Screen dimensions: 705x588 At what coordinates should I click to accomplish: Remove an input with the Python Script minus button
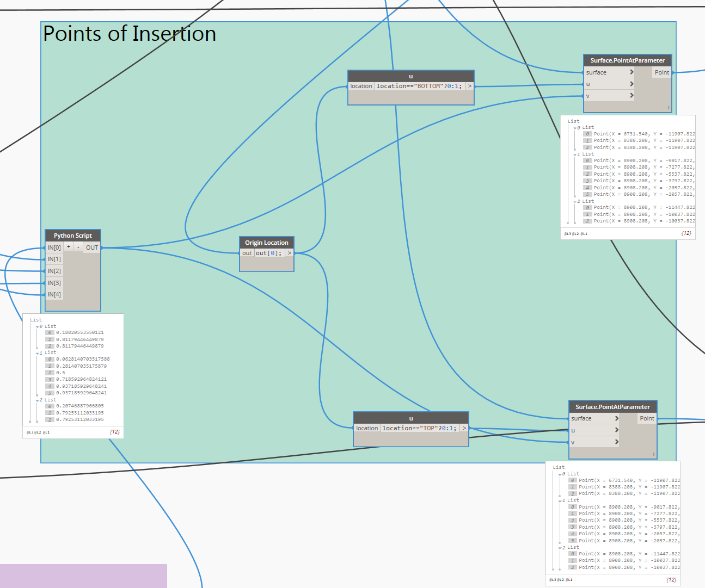[x=78, y=247]
